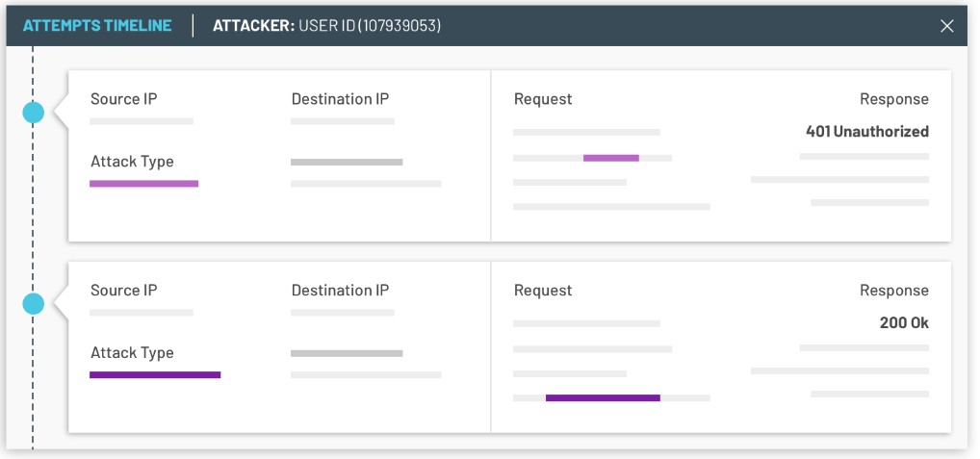Click Source IP in the second attempt
Viewport: 980px width, 459px height.
[123, 291]
